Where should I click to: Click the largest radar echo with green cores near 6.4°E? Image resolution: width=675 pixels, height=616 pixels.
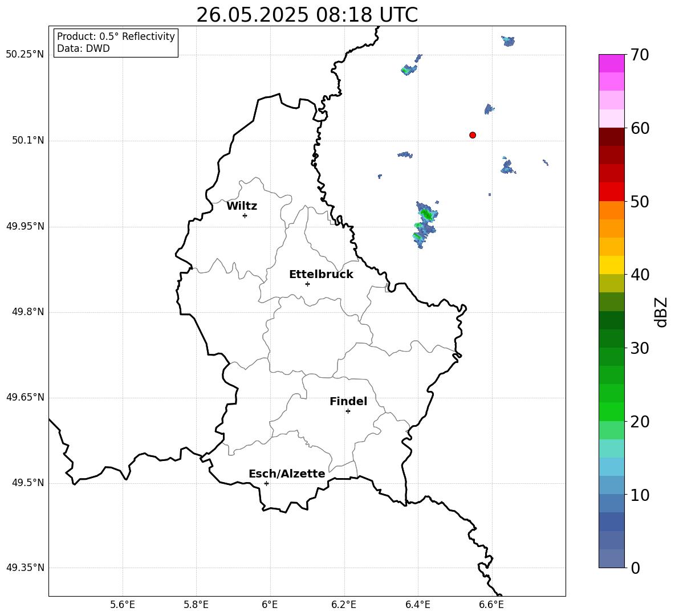click(425, 224)
